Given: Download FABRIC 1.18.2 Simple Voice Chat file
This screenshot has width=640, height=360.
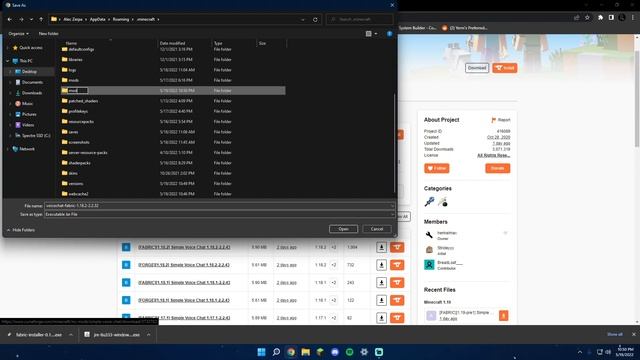Looking at the screenshot, I should coord(381,247).
